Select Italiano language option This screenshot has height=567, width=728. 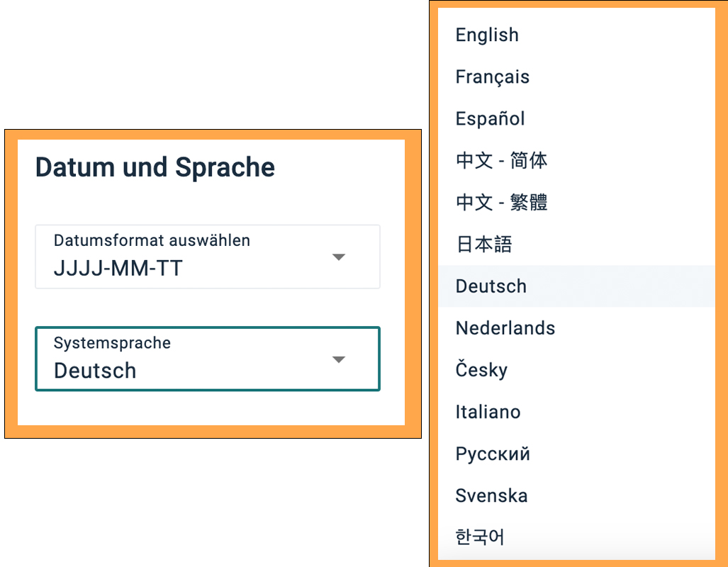click(x=488, y=412)
